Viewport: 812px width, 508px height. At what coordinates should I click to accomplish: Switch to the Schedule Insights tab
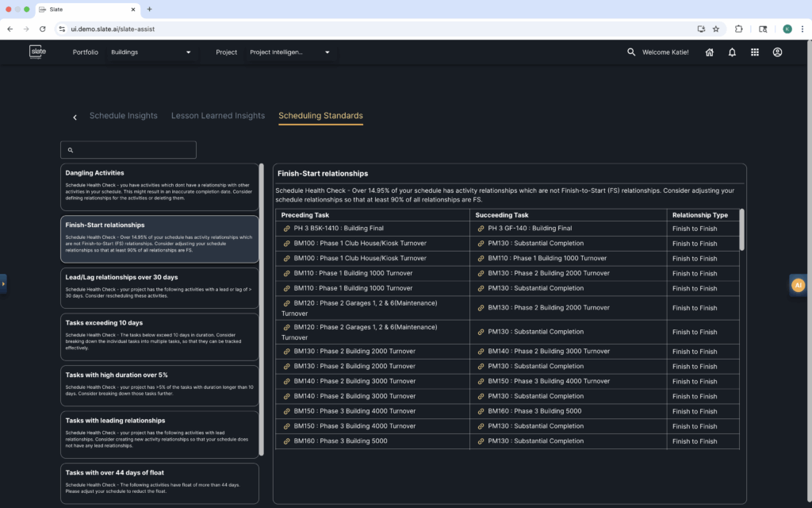(x=123, y=115)
